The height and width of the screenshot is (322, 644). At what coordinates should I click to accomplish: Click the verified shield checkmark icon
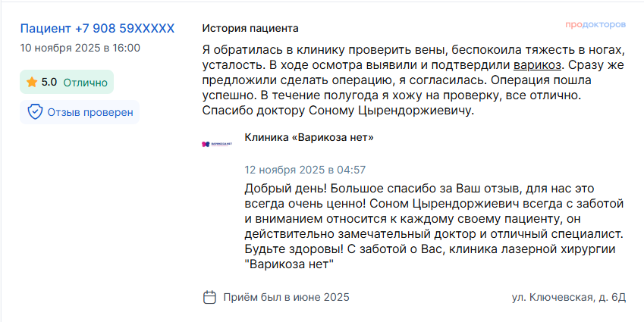pyautogui.click(x=35, y=112)
